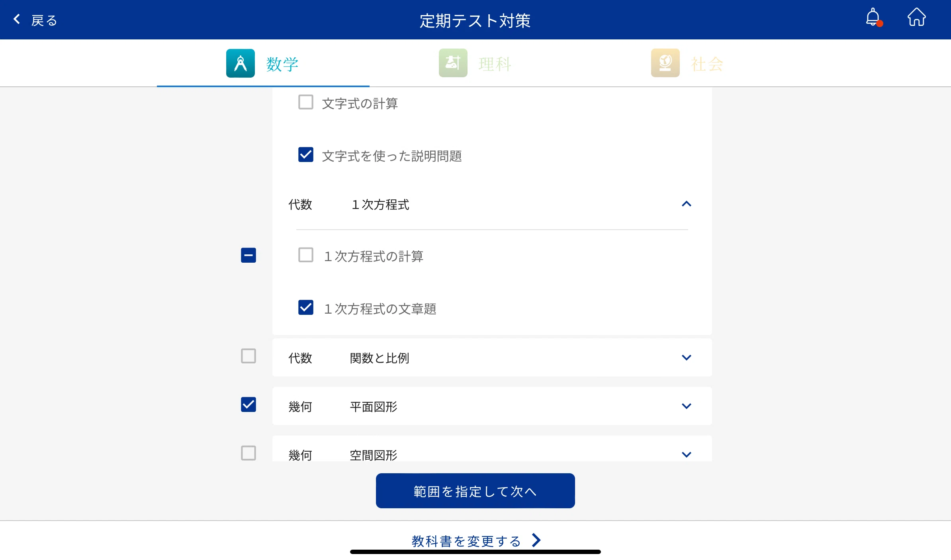Click the 平面図形 row title
Screen dimensions: 951x560
pos(374,407)
